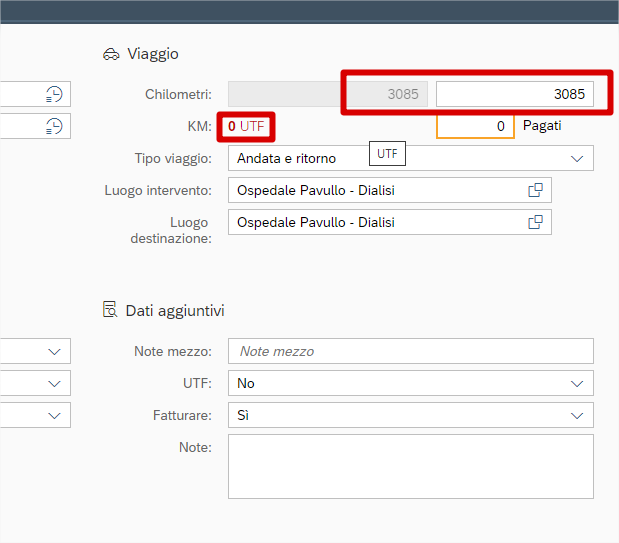This screenshot has width=619, height=543.
Task: Select the Luogo destinazione text field
Action: click(x=375, y=222)
